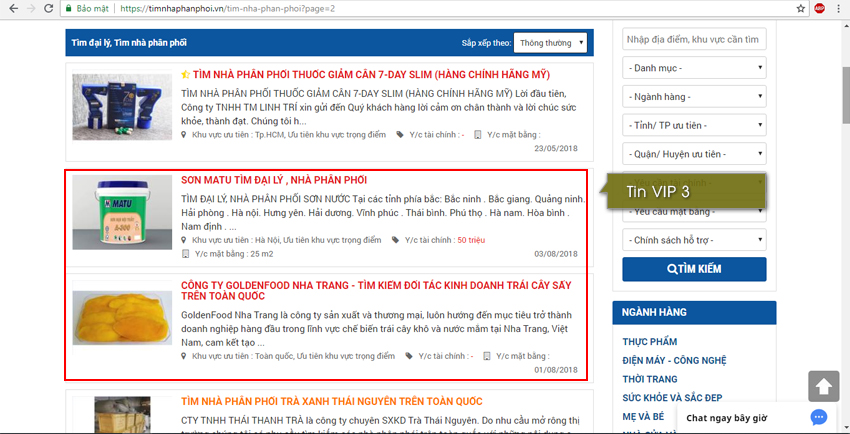Click the TÌM KIẾM search button
The image size is (850, 434).
tap(694, 269)
